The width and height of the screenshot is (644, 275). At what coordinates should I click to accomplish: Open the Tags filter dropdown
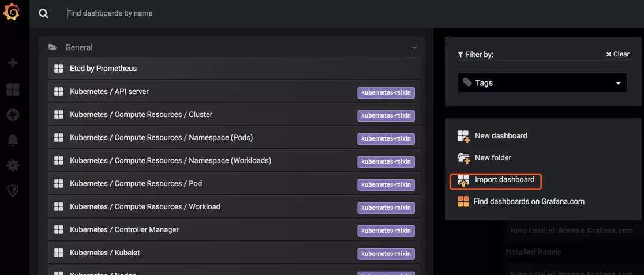point(542,83)
